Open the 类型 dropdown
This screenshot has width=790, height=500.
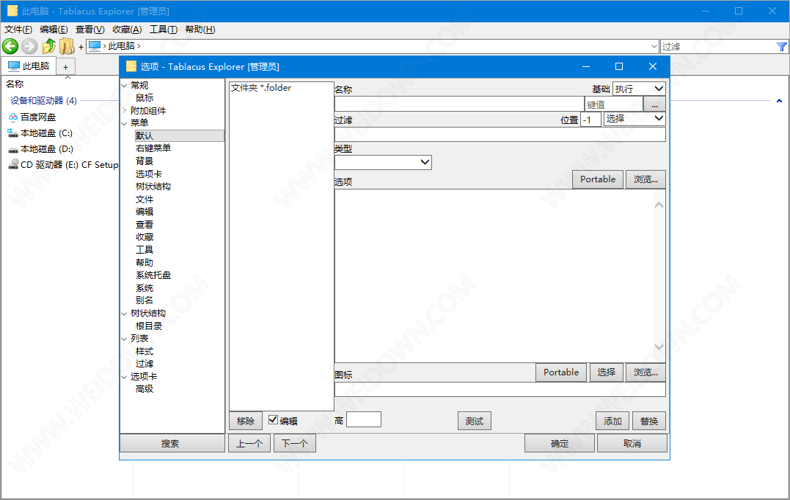(x=383, y=162)
